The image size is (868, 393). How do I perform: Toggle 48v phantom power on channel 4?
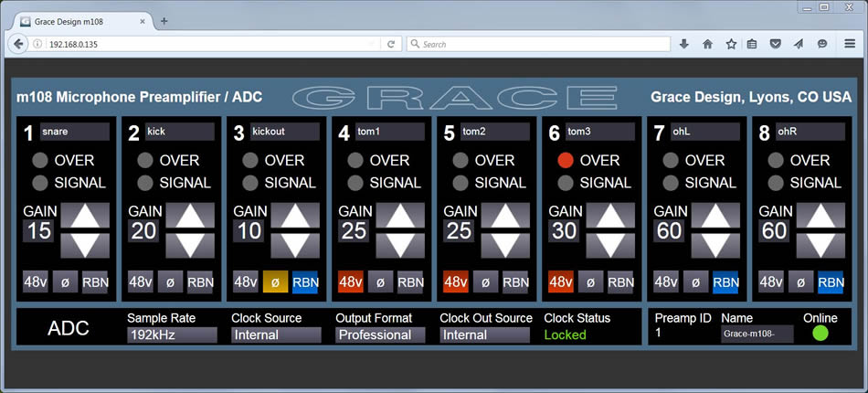(x=351, y=282)
